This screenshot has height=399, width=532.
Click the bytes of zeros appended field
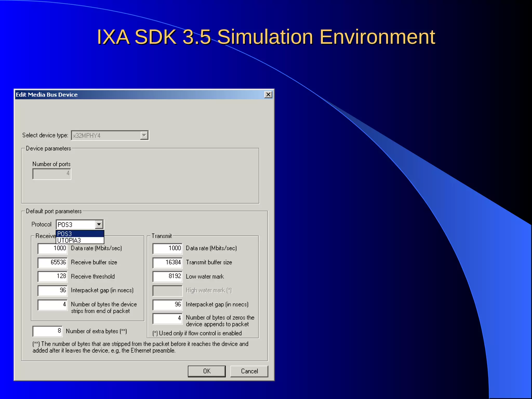168,318
